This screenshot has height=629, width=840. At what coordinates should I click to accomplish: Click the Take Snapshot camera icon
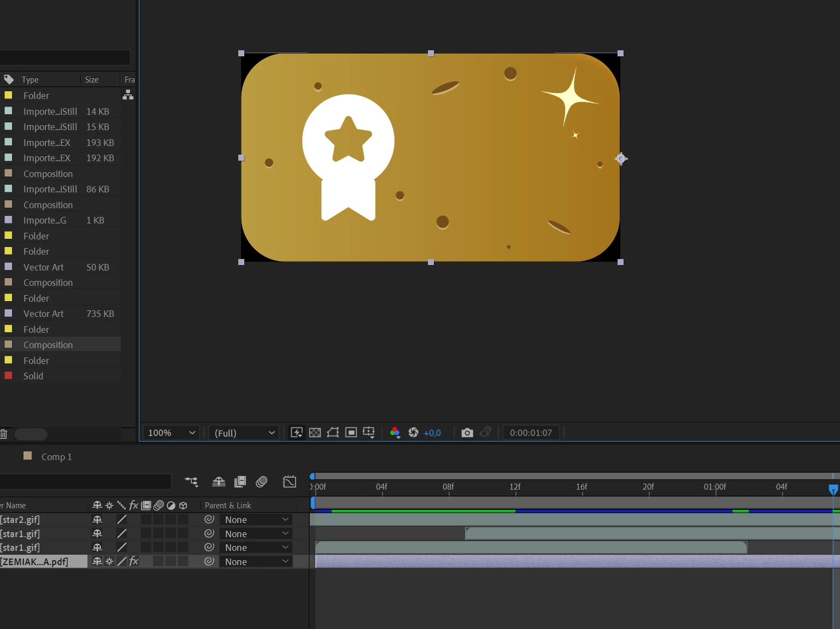click(467, 433)
